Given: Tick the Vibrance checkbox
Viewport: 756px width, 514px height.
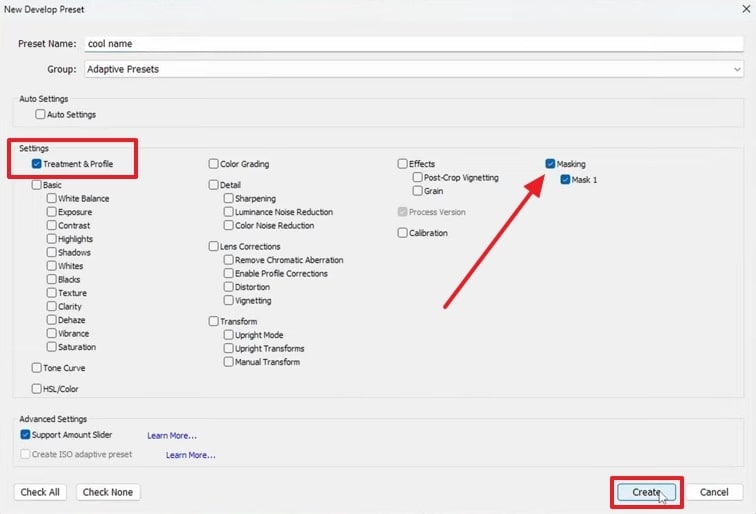Looking at the screenshot, I should pos(52,333).
